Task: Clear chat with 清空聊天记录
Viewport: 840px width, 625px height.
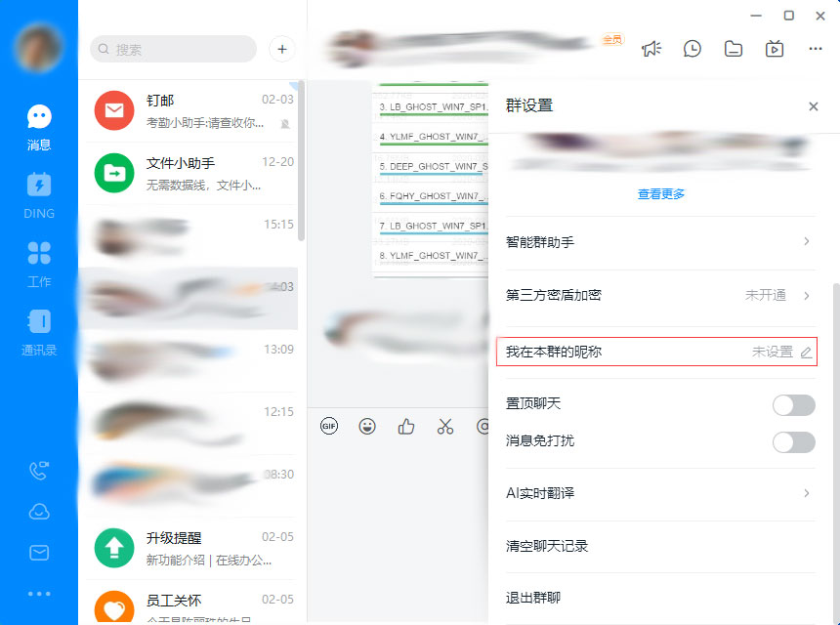Action: pos(656,546)
